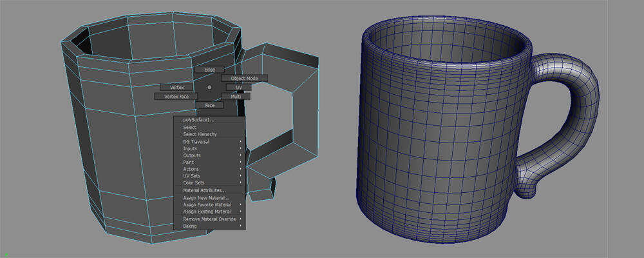Viewport: 644px width, 258px height.
Task: Open the Actions submenu
Action: [x=209, y=169]
